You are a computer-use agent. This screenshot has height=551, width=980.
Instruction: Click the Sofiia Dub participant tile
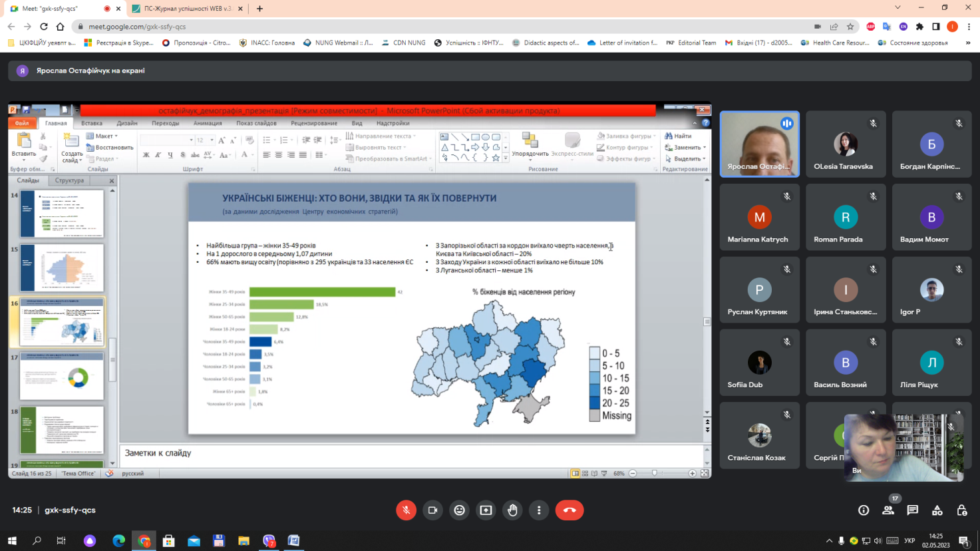(x=759, y=363)
